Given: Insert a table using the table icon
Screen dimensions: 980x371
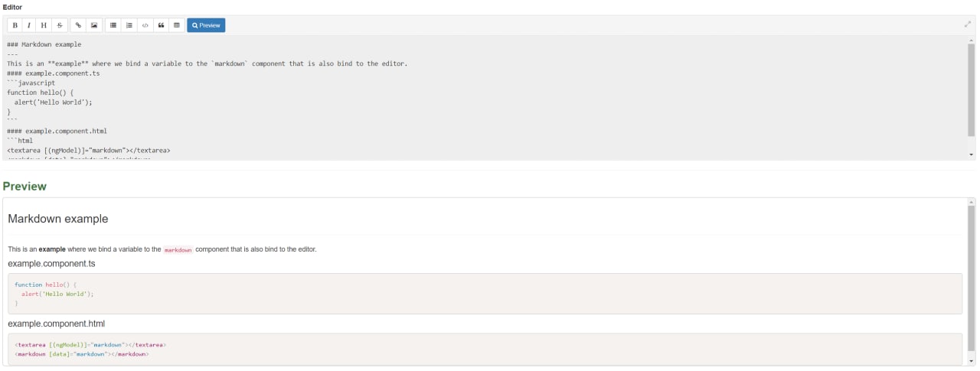Looking at the screenshot, I should (177, 25).
